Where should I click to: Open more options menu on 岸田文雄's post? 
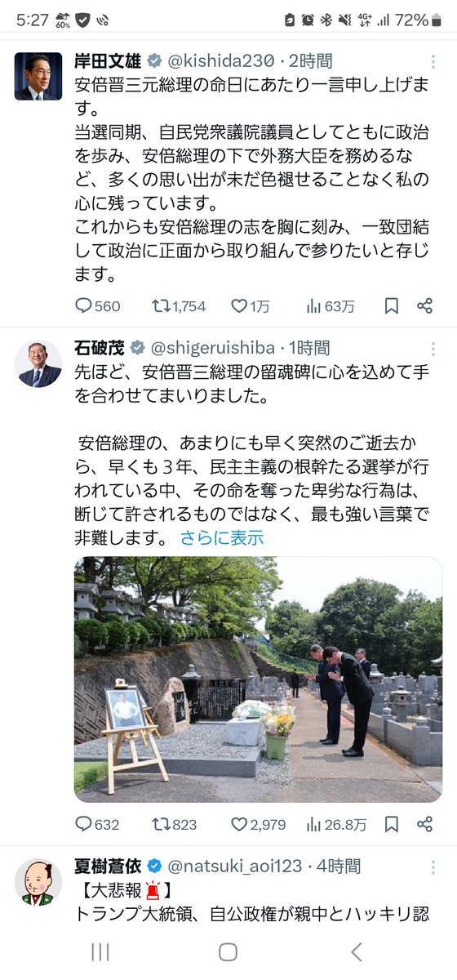433,61
